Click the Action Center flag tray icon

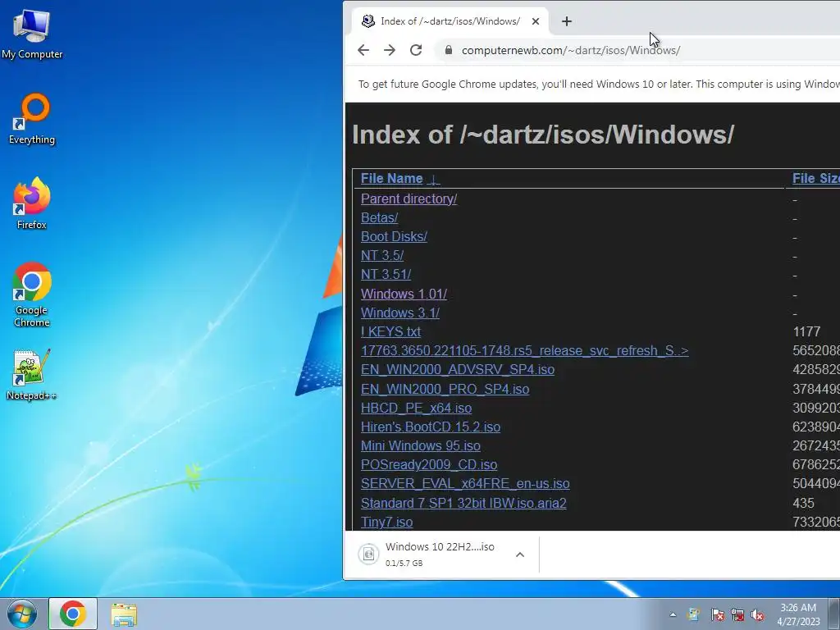coord(717,614)
